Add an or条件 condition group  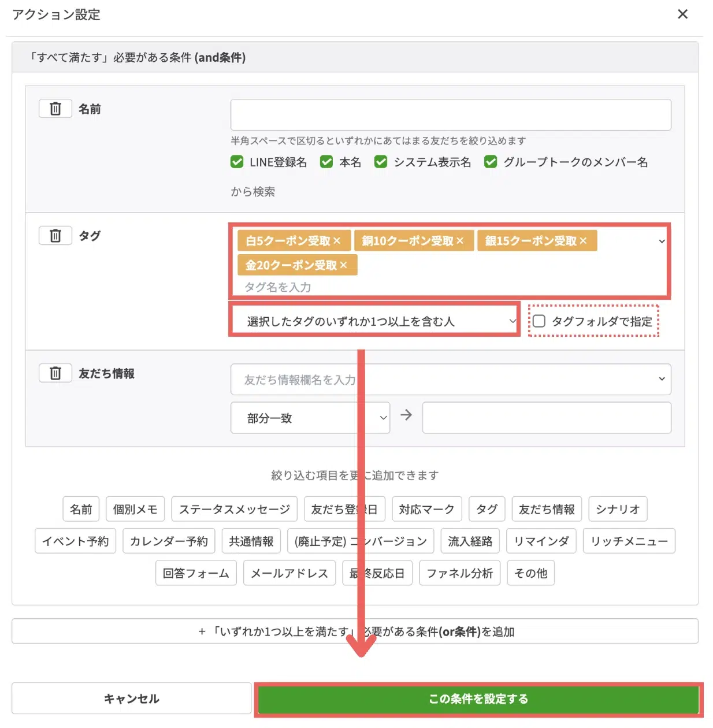pyautogui.click(x=355, y=632)
